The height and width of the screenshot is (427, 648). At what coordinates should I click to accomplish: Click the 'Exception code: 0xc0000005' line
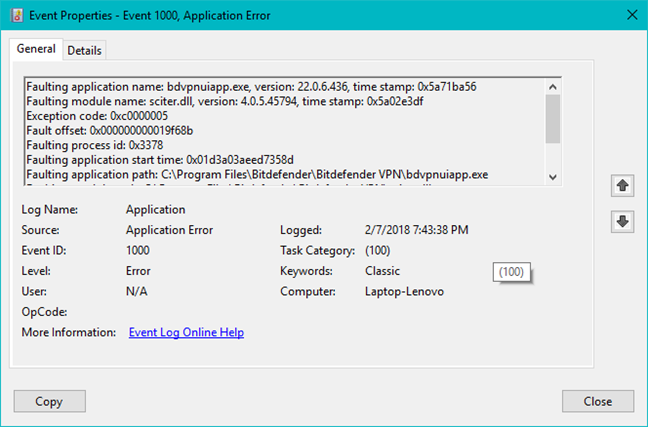click(97, 116)
